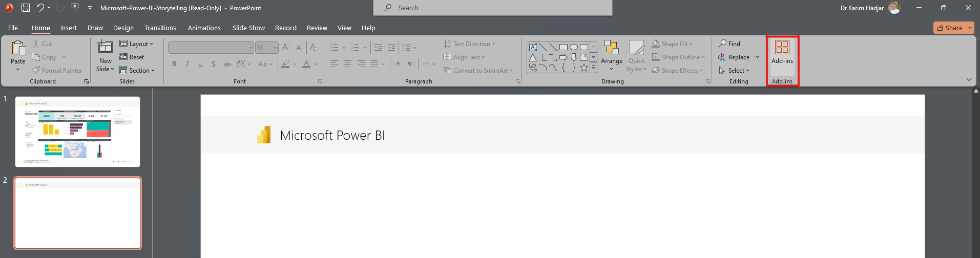Align paragraph text to the left
The image size is (980, 258).
click(335, 64)
